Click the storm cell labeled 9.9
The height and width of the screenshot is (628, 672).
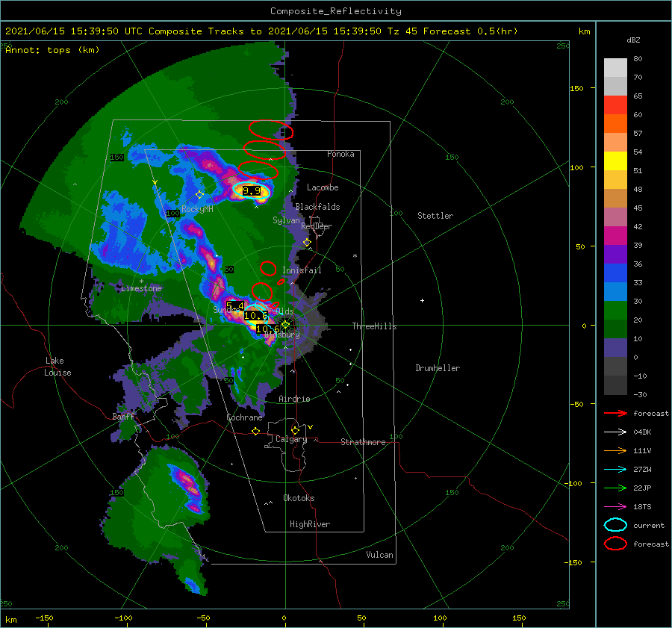pos(252,190)
